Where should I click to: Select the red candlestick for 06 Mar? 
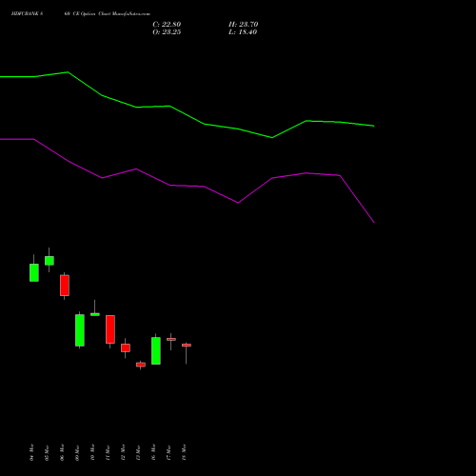65,286
